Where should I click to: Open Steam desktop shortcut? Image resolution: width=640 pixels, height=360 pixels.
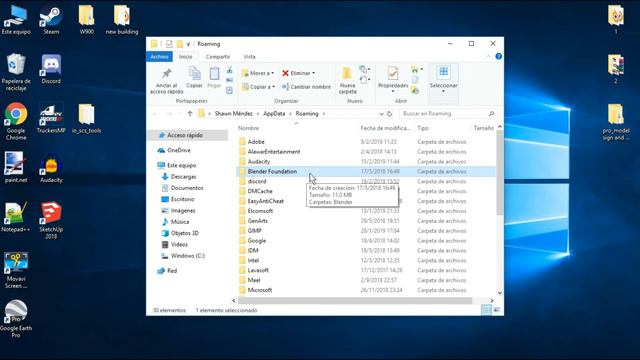click(x=51, y=19)
